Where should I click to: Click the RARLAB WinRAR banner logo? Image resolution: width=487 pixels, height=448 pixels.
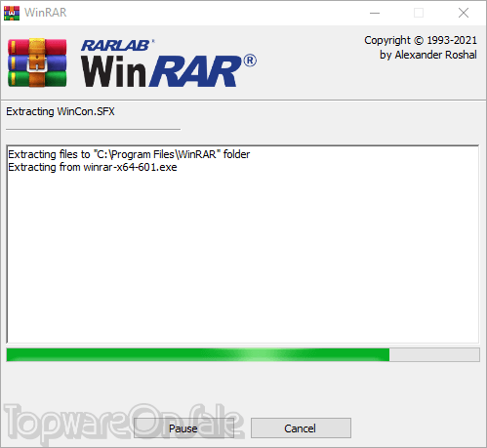(x=169, y=62)
